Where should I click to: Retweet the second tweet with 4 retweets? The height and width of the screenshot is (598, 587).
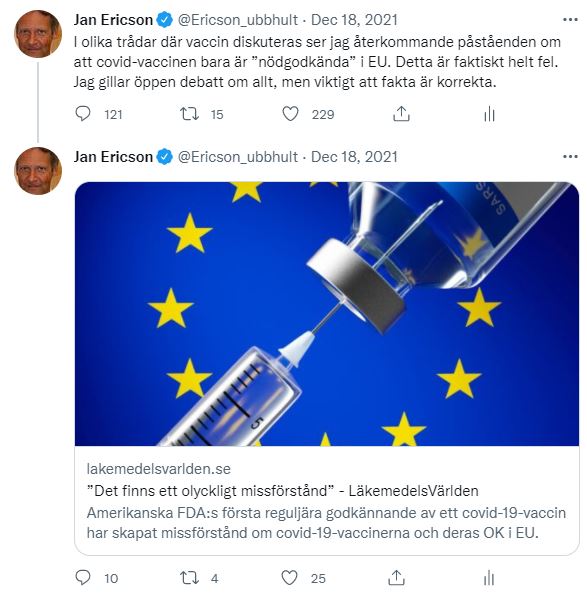pos(190,578)
